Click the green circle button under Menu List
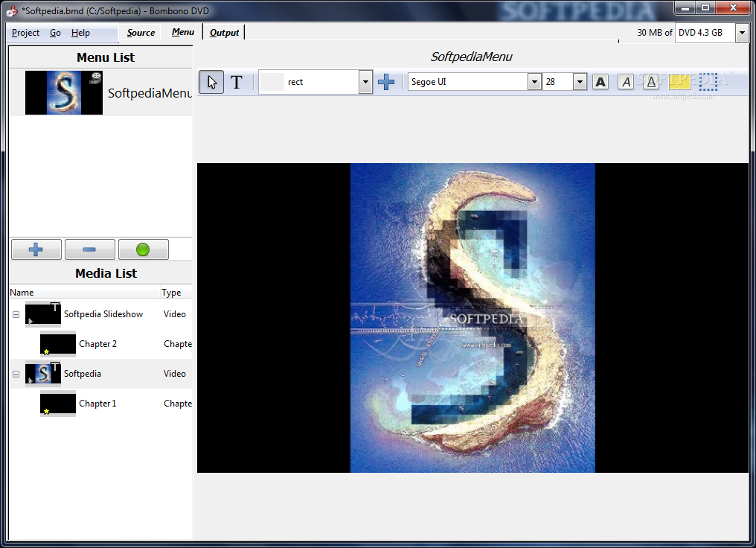This screenshot has height=548, width=756. [x=143, y=249]
